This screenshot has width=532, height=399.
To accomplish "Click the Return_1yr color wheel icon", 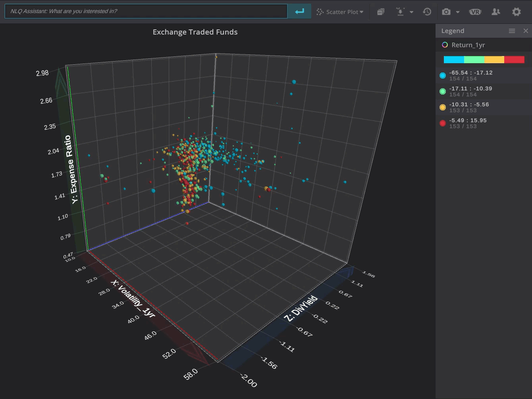I will point(445,45).
